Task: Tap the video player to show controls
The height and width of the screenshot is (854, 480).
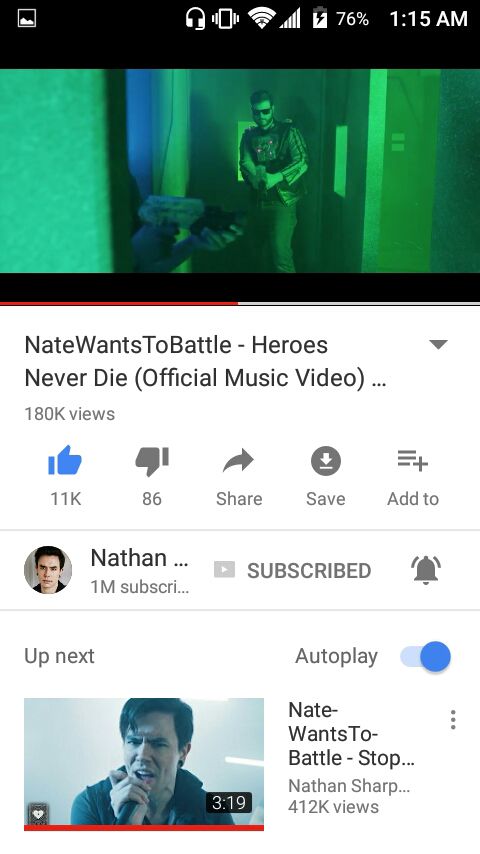Action: pos(240,170)
